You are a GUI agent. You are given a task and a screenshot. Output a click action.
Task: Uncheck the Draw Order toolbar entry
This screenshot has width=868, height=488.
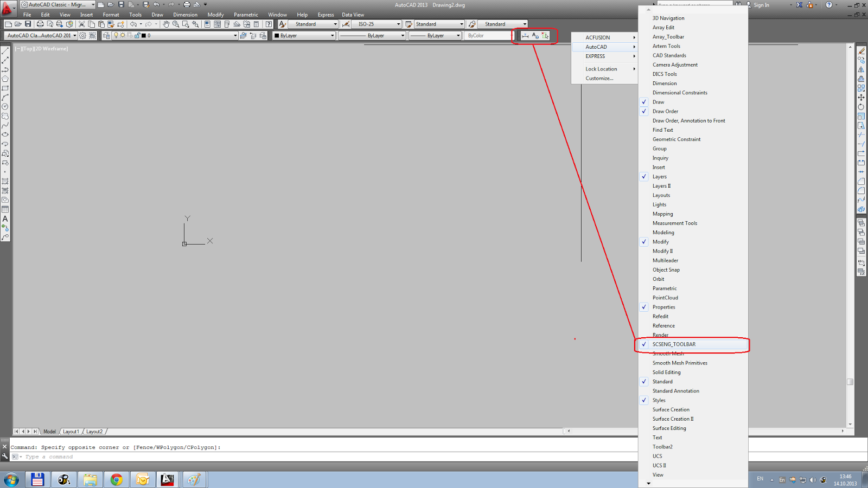tap(693, 111)
